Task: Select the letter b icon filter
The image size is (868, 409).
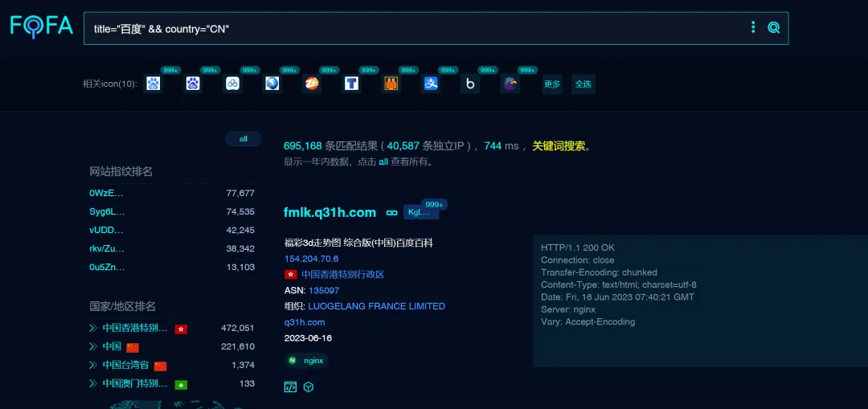Action: 470,84
